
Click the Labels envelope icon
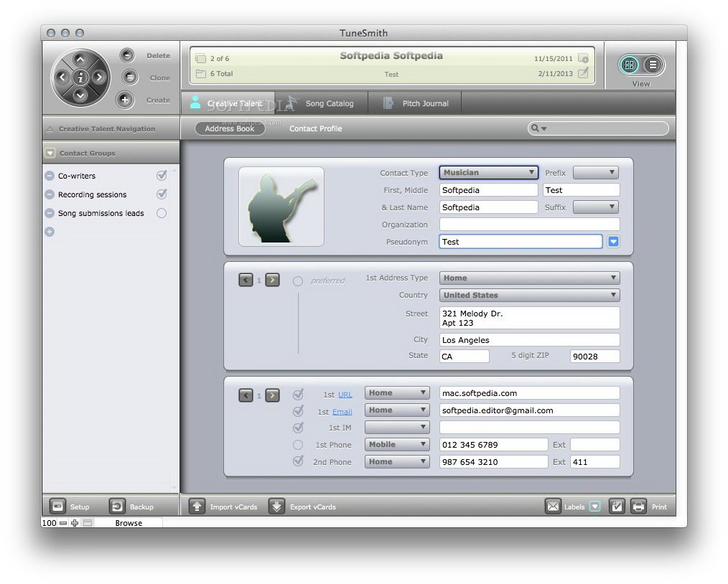(553, 507)
